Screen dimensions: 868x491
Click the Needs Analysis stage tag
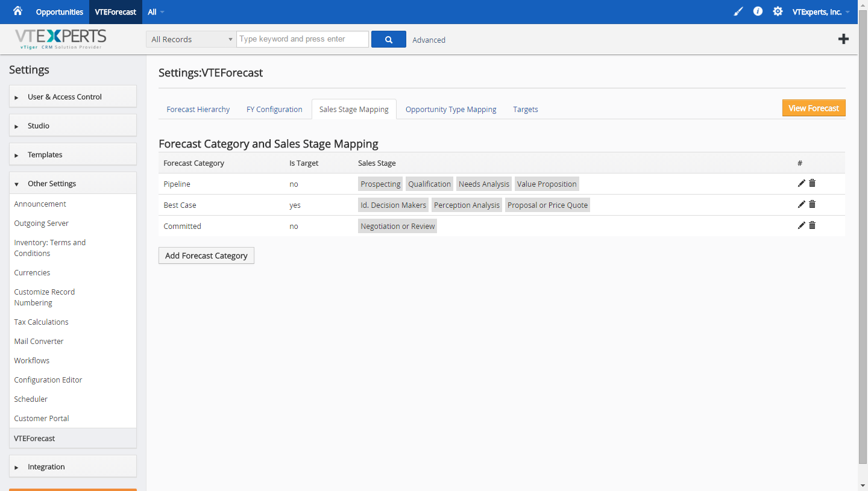click(x=484, y=184)
